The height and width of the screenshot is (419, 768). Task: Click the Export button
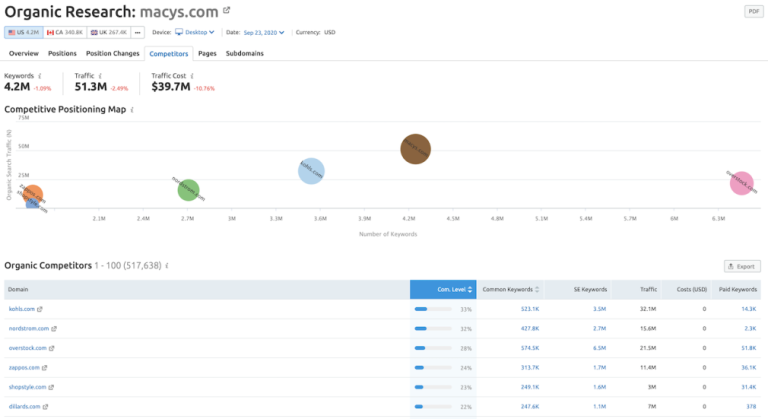point(742,267)
